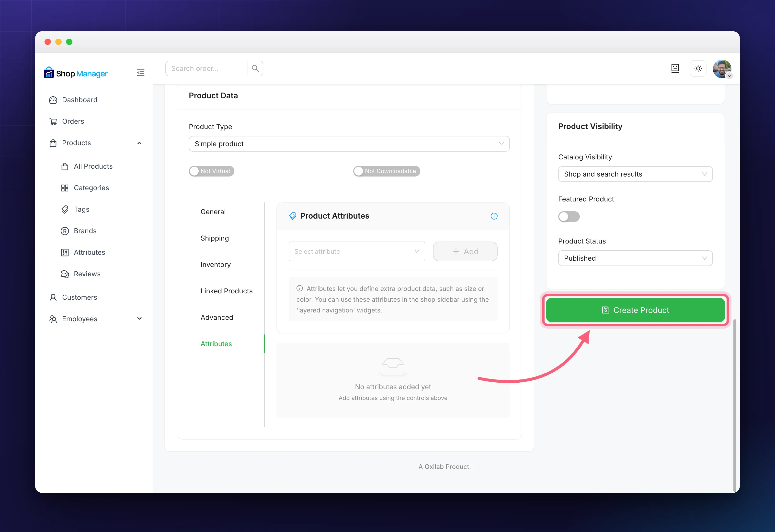The image size is (775, 532).
Task: Switch to the Linked Products tab
Action: click(x=227, y=291)
